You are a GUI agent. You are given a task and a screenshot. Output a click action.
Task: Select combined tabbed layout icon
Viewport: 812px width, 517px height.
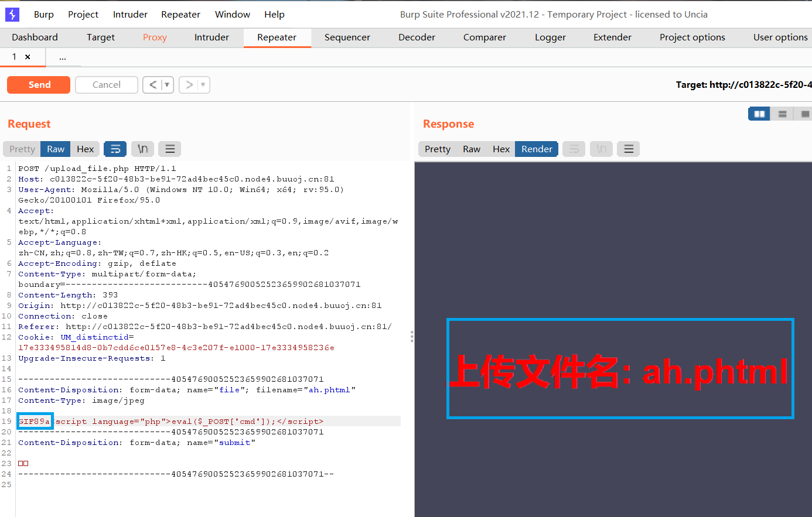pos(804,114)
